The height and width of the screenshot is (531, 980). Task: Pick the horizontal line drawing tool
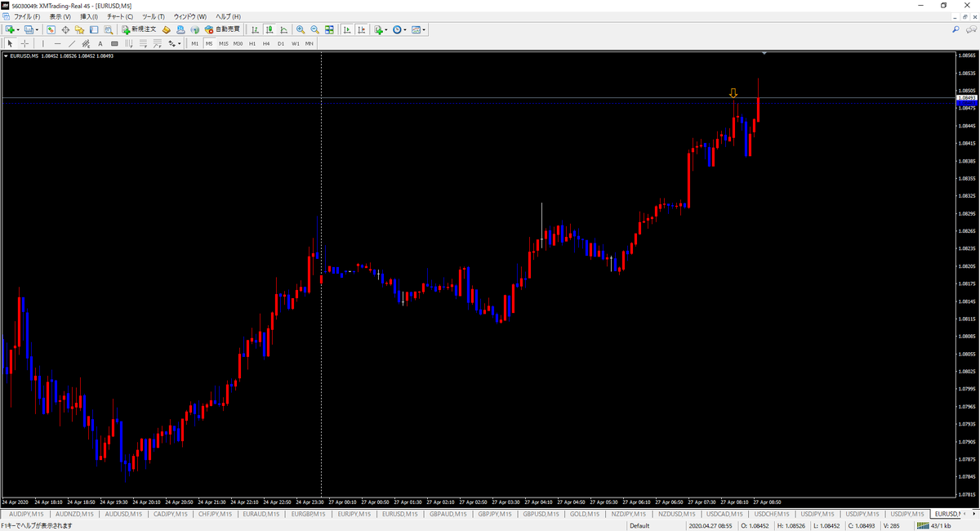click(x=57, y=43)
